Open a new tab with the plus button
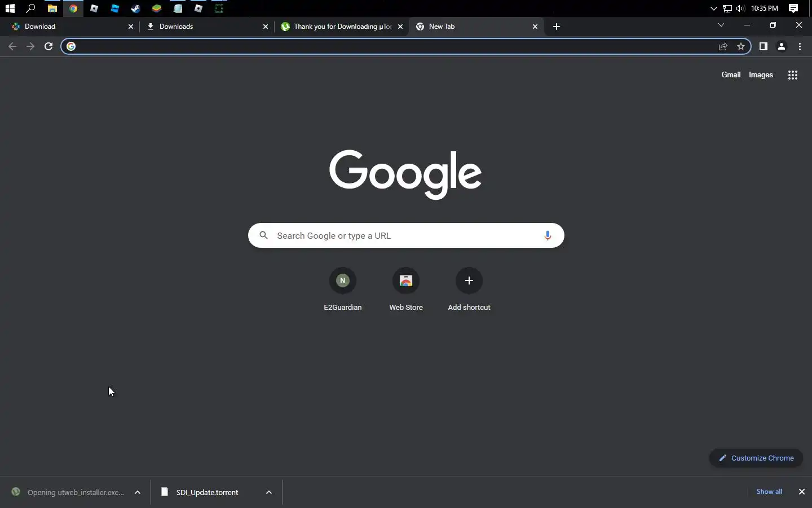The width and height of the screenshot is (812, 508). (x=557, y=27)
